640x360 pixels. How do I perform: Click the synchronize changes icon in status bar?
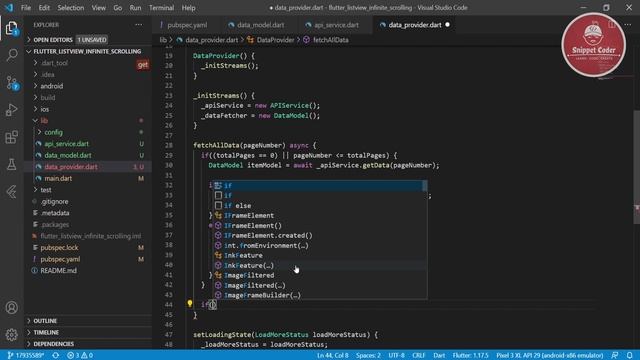click(x=56, y=355)
